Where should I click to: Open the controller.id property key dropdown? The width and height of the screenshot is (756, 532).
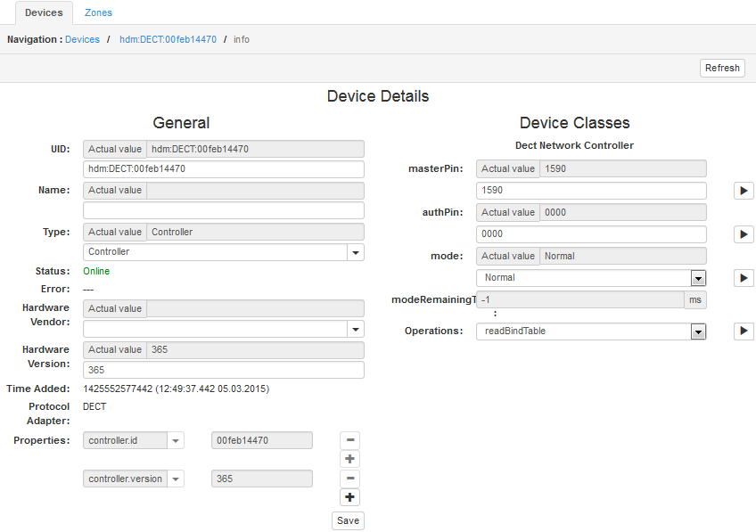pos(176,439)
